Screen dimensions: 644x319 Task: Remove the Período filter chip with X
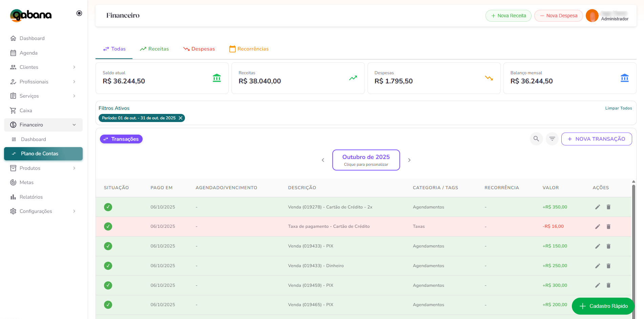click(181, 118)
